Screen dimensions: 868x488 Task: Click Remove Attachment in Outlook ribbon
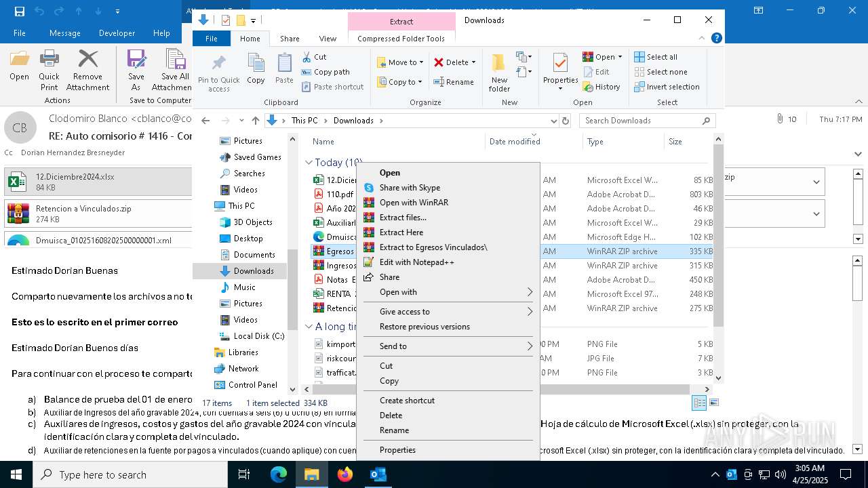pyautogui.click(x=87, y=70)
